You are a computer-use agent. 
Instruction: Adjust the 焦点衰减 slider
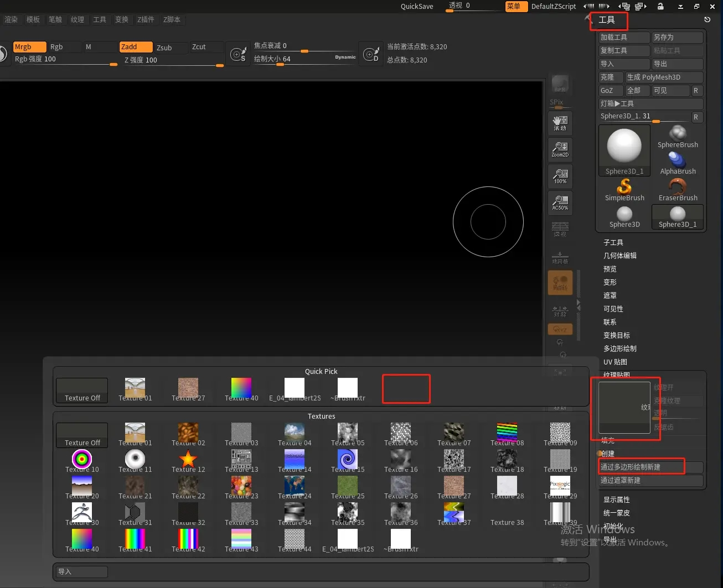(304, 46)
